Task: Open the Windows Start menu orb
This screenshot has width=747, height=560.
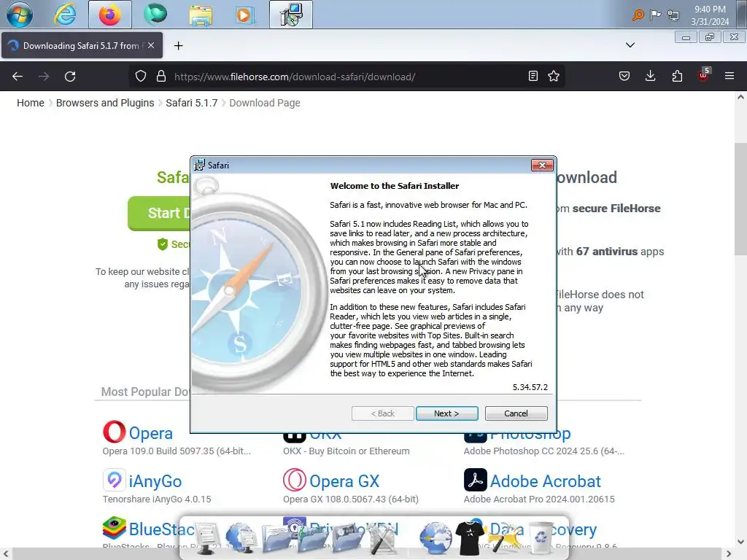Action: tap(20, 15)
